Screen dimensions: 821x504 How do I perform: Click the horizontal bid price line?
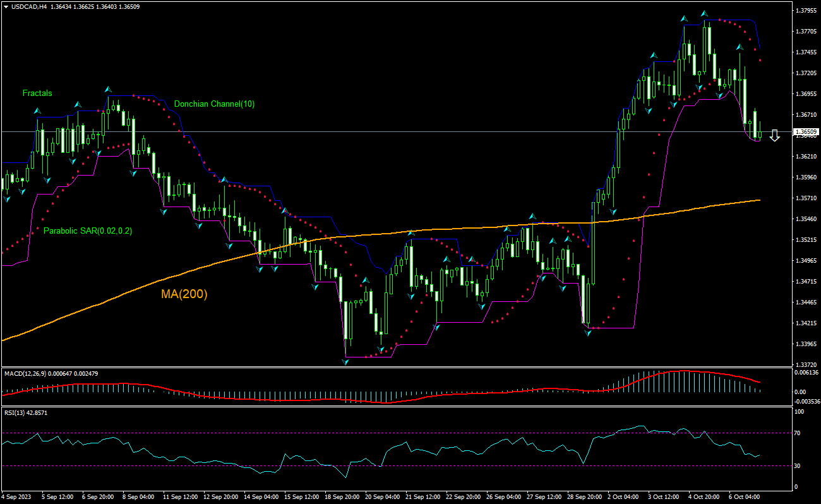[x=379, y=131]
